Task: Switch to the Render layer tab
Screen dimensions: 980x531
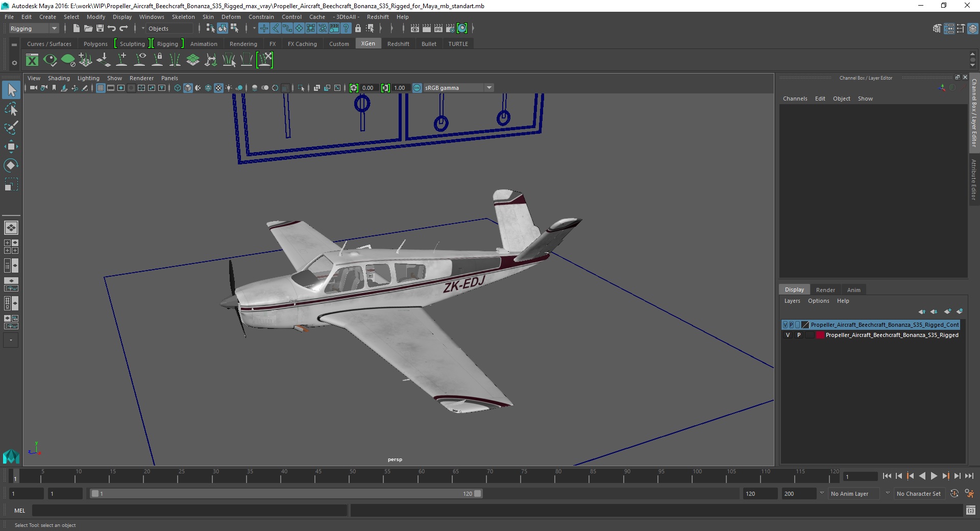Action: point(825,289)
